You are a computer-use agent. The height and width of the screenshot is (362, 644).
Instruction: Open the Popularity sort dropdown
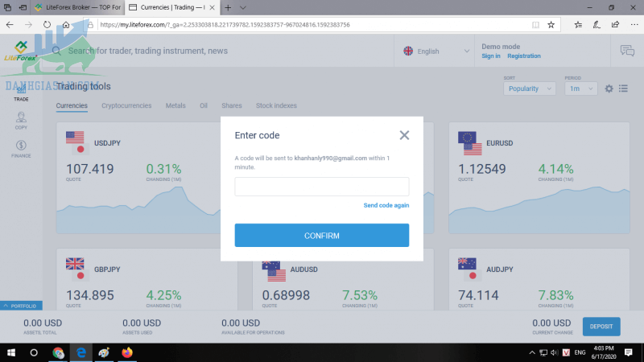(x=530, y=88)
